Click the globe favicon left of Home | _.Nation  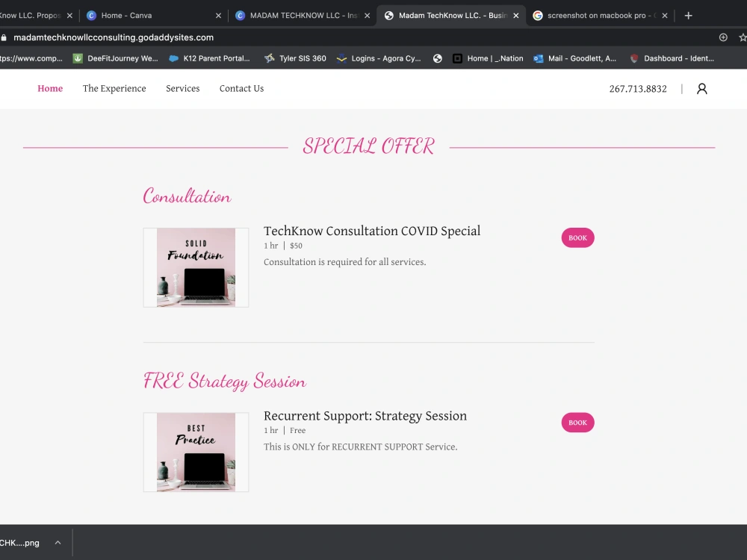[x=438, y=58]
